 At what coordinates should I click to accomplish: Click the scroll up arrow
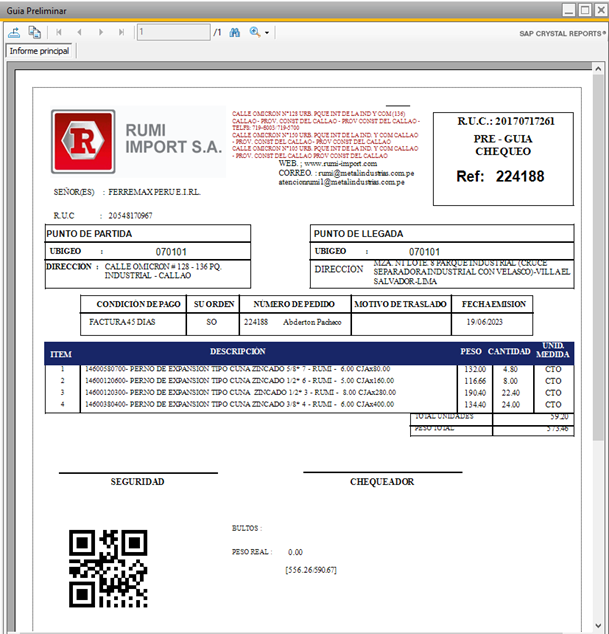598,69
